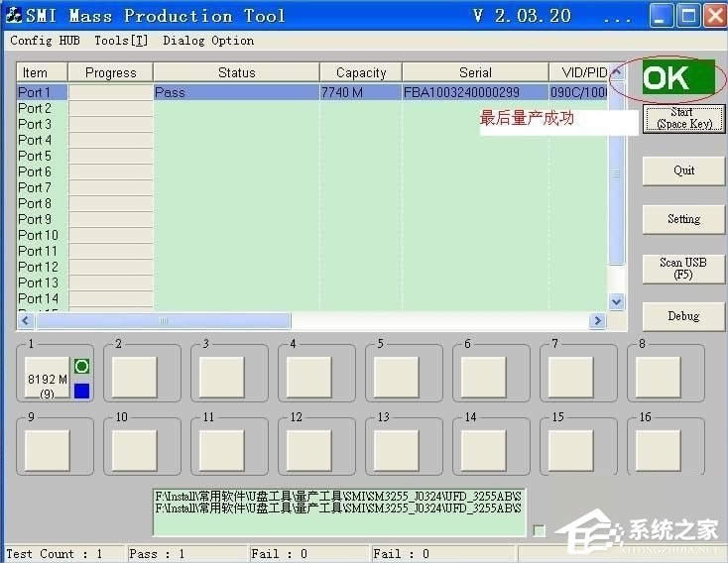Open the Setting button

coord(682,219)
